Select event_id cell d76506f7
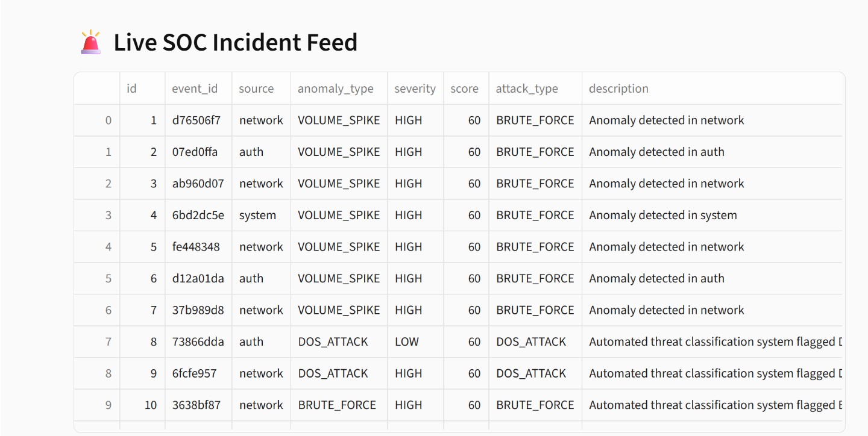This screenshot has width=868, height=436. point(198,120)
